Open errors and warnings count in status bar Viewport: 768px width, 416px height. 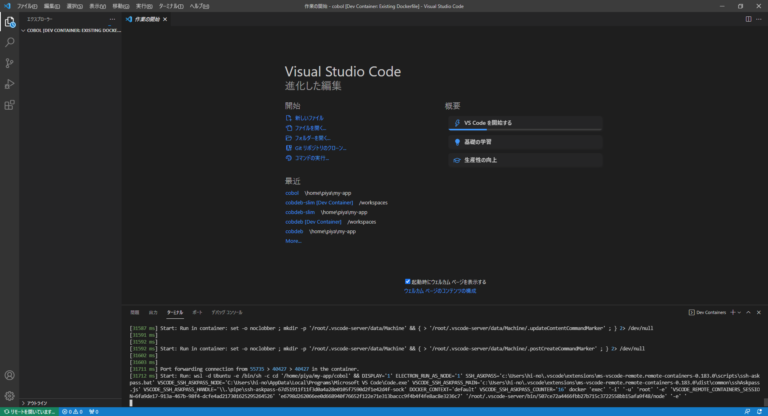tap(72, 412)
